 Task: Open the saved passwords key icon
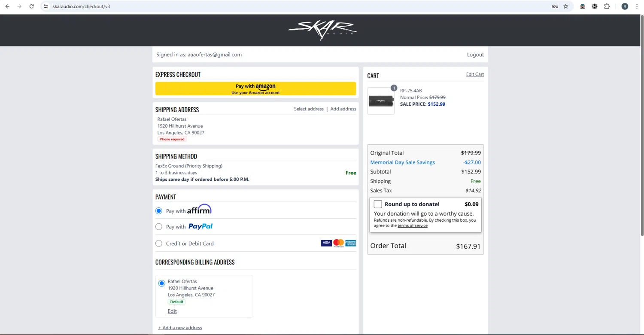555,6
